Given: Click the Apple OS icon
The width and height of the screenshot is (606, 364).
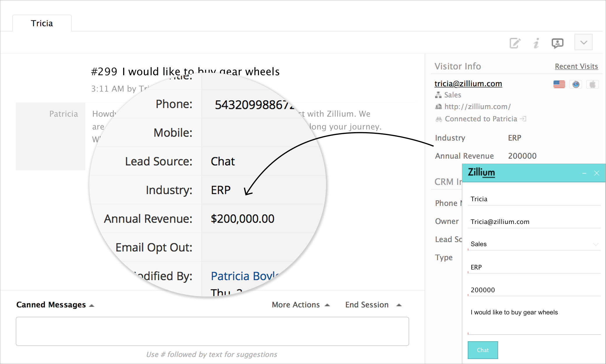Looking at the screenshot, I should coord(592,84).
